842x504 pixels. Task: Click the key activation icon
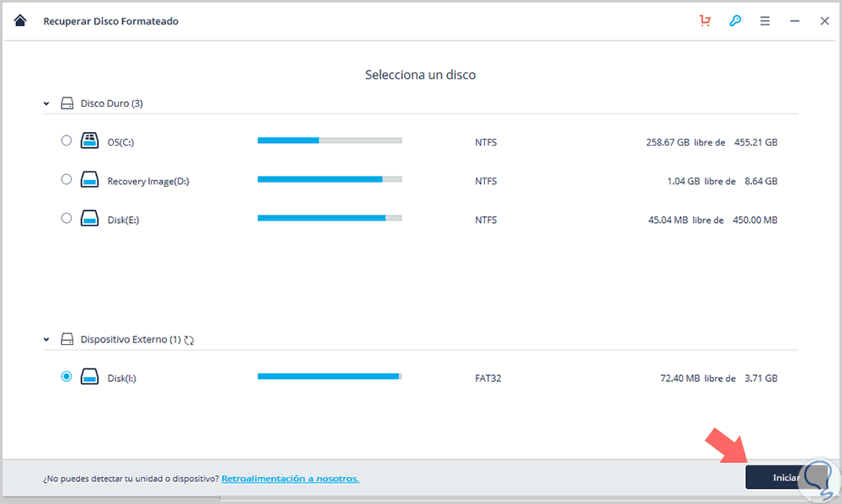tap(735, 21)
